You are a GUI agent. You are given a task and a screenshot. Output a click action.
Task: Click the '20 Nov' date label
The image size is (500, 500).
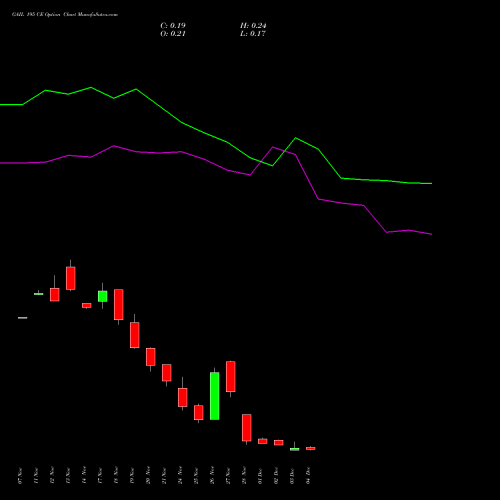click(x=148, y=476)
